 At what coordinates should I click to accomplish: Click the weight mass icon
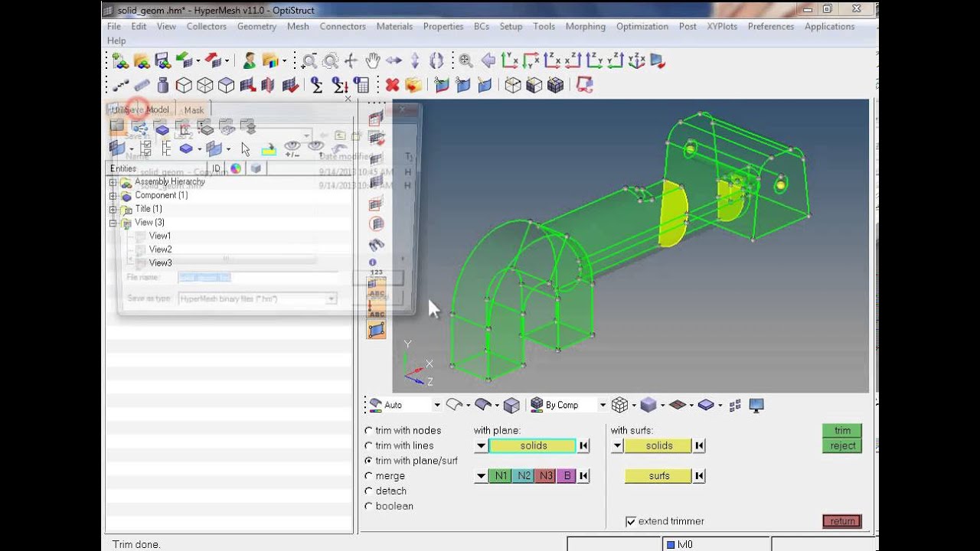point(162,85)
